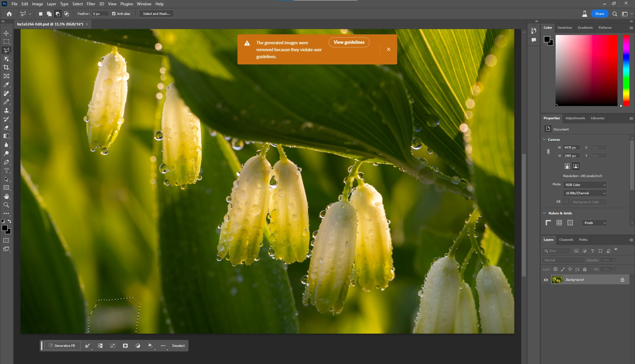Open the Filter menu
The image size is (635, 364).
coord(91,4)
